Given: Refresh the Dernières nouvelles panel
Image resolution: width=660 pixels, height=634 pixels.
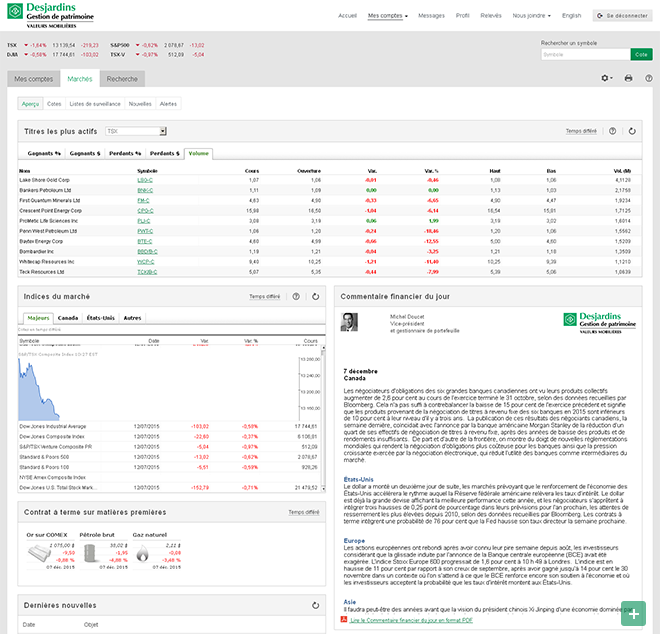Looking at the screenshot, I should point(315,605).
